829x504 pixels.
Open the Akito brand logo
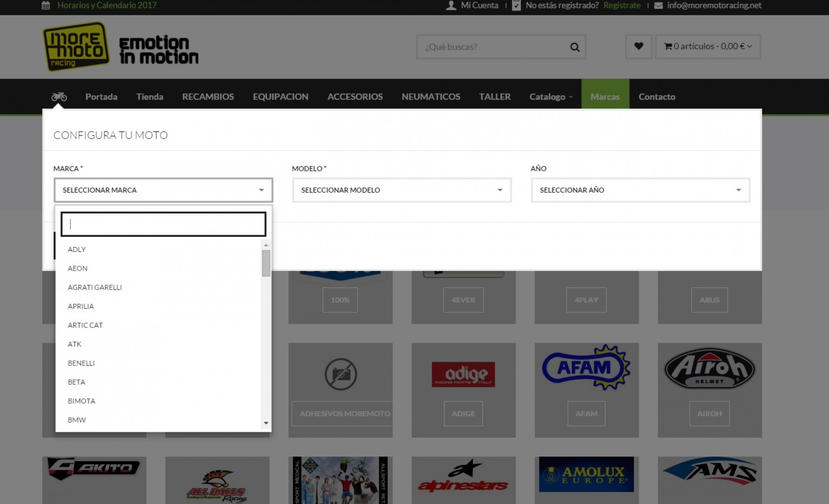pos(94,468)
